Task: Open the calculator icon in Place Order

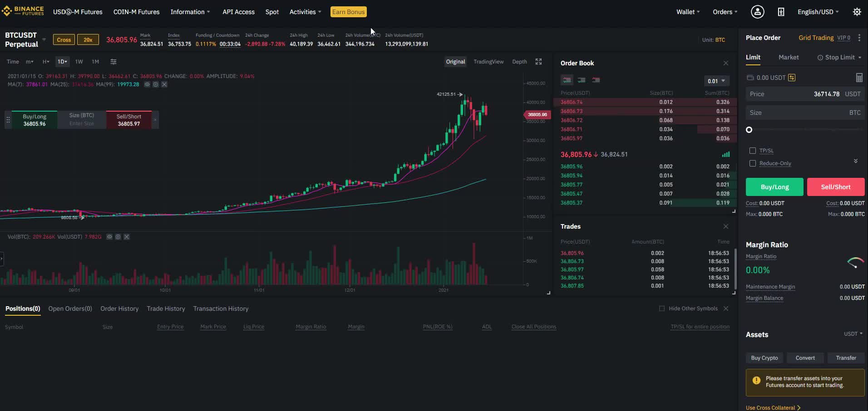Action: point(859,78)
